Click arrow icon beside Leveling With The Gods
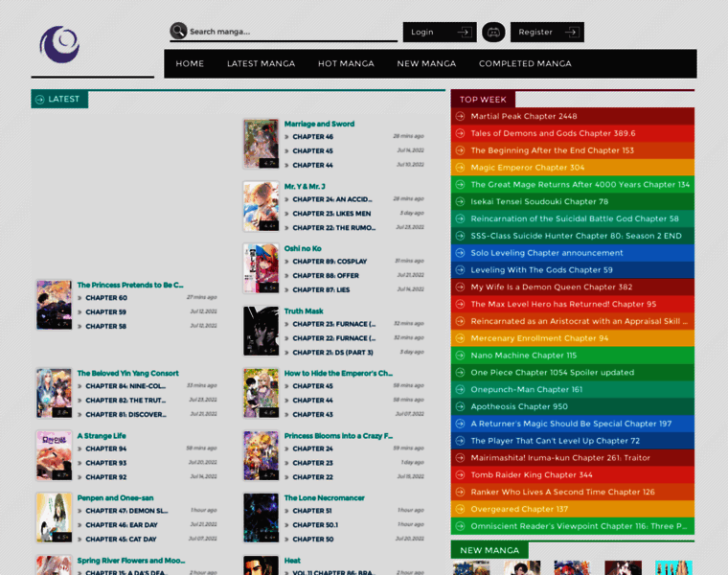 click(460, 270)
